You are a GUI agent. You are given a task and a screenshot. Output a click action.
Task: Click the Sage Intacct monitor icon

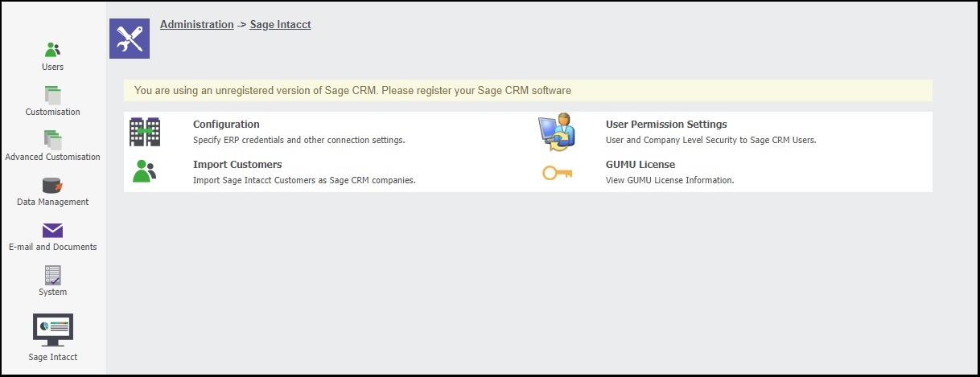(53, 330)
